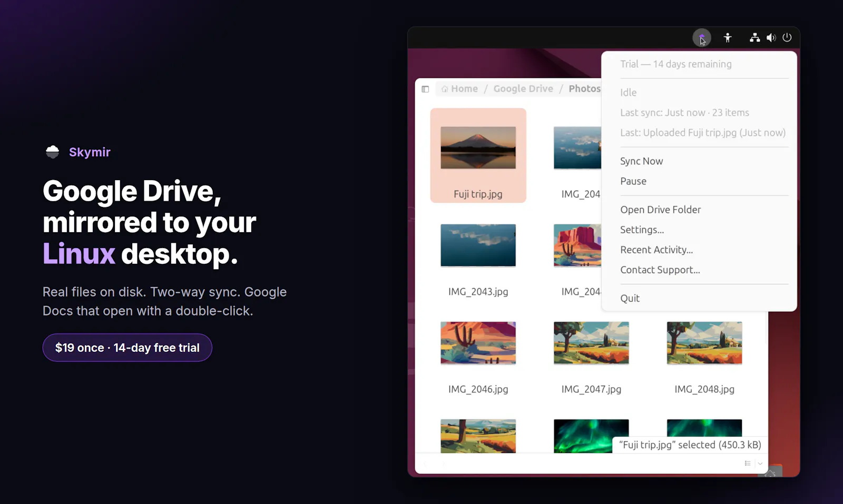Click the IMG_2048.jpg file name label
Image resolution: width=843 pixels, height=504 pixels.
click(x=704, y=389)
